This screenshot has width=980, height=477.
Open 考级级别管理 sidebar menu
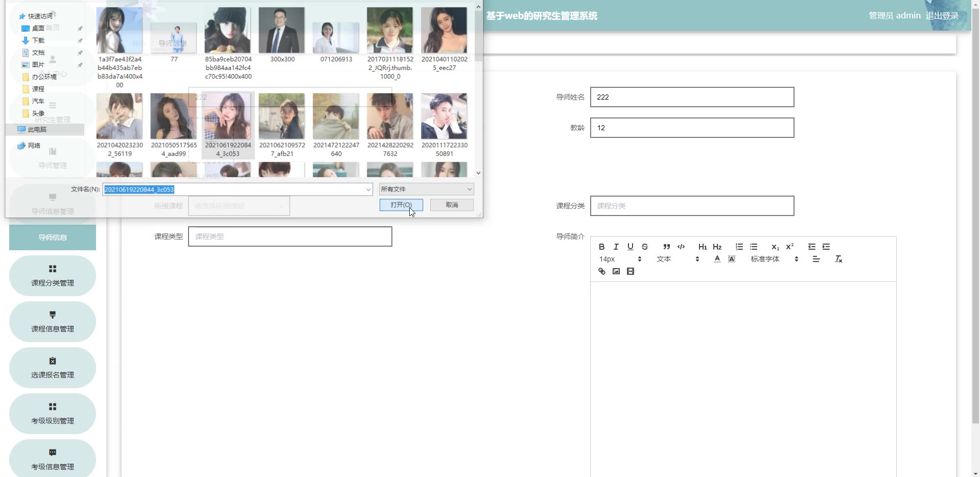[53, 414]
